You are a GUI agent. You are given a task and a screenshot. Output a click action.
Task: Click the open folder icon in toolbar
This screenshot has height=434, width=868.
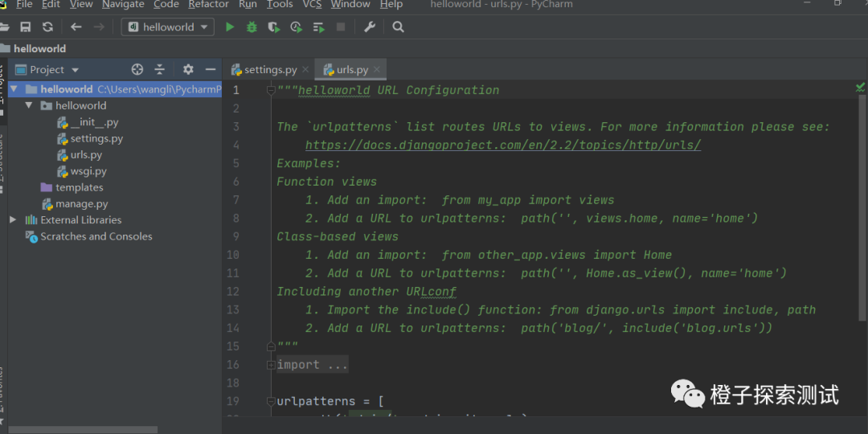pyautogui.click(x=5, y=27)
